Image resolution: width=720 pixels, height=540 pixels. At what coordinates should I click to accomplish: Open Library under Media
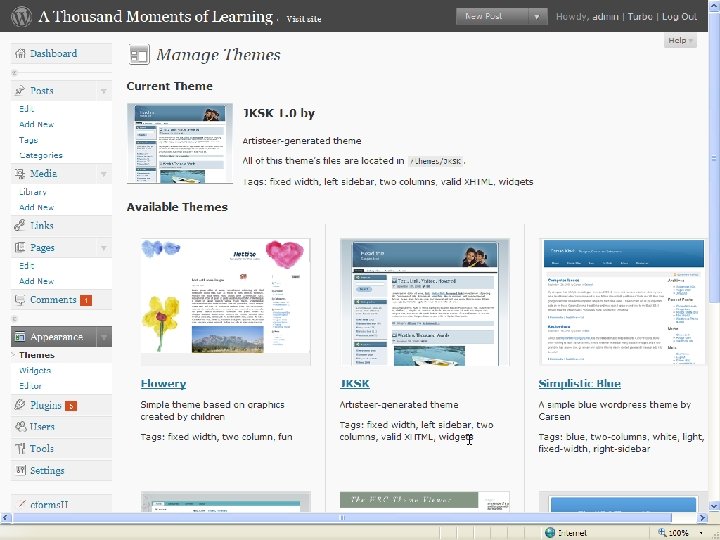[33, 192]
